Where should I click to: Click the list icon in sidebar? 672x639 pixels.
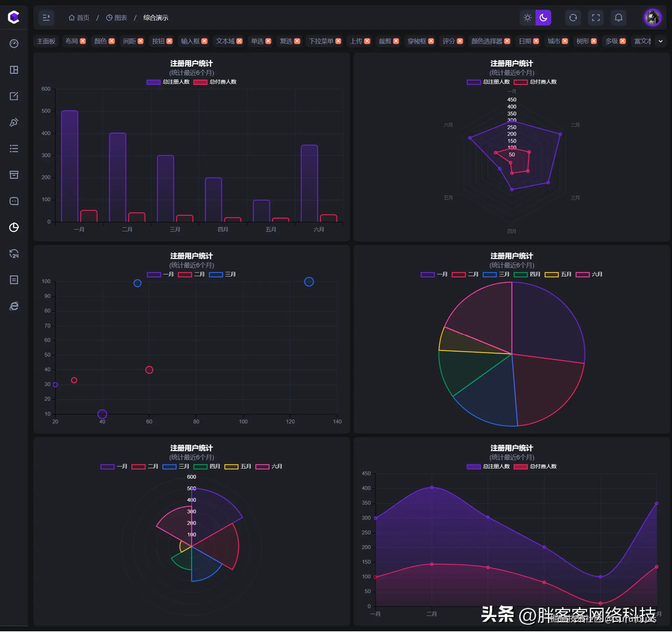[x=14, y=149]
